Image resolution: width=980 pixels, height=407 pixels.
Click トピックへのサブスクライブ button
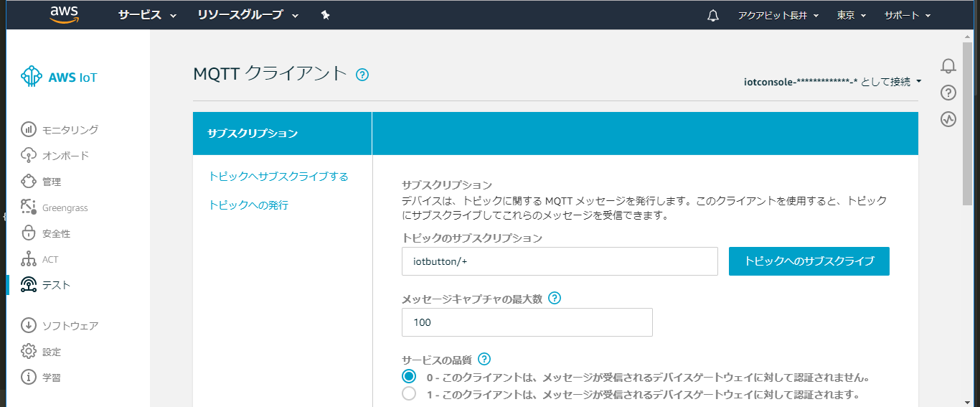pyautogui.click(x=809, y=261)
